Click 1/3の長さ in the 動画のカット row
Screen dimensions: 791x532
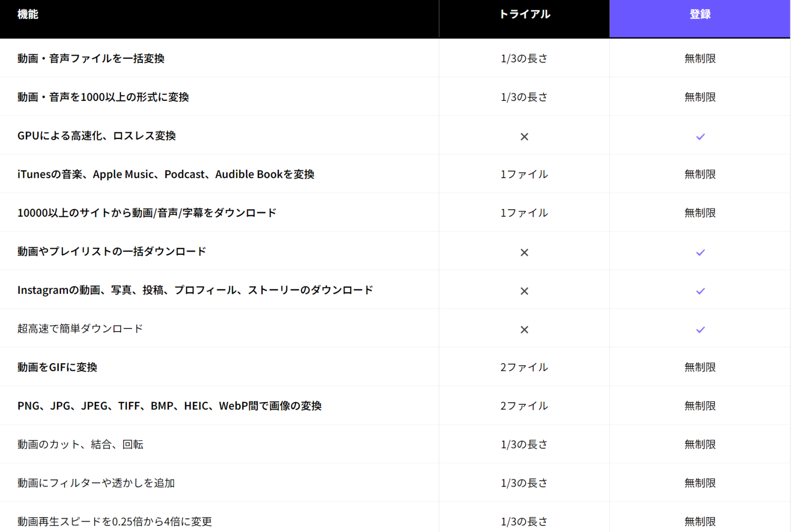click(x=524, y=444)
